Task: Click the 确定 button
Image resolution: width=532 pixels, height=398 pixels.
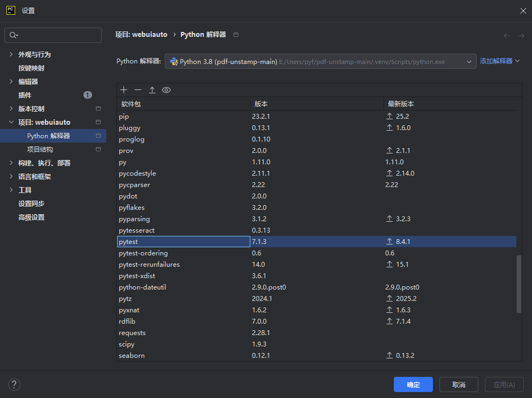Action: pyautogui.click(x=413, y=385)
